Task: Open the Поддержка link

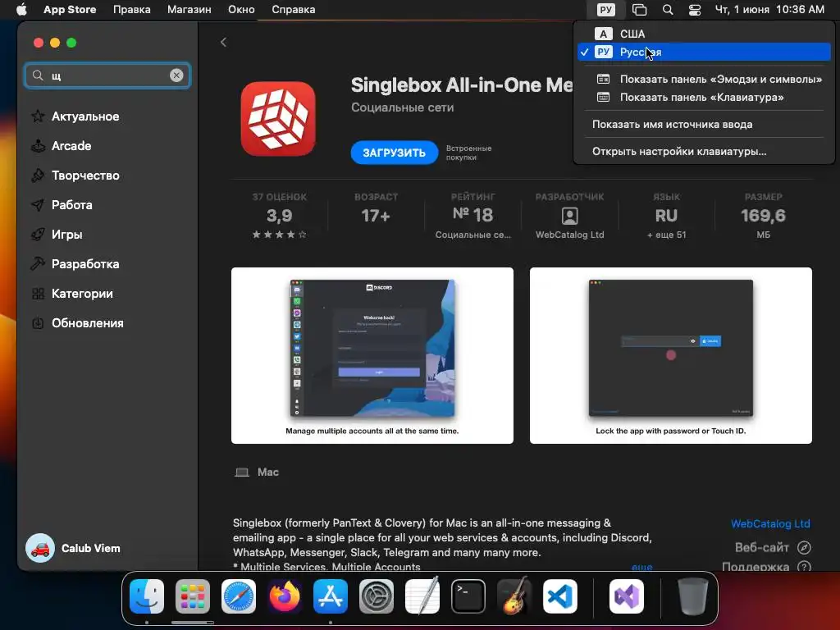Action: pyautogui.click(x=766, y=566)
